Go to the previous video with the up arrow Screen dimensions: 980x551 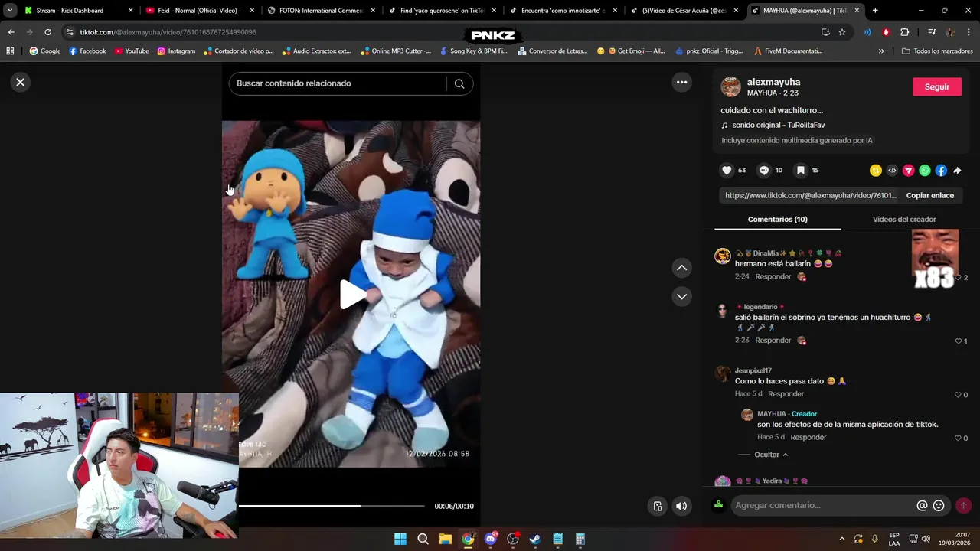coord(681,268)
